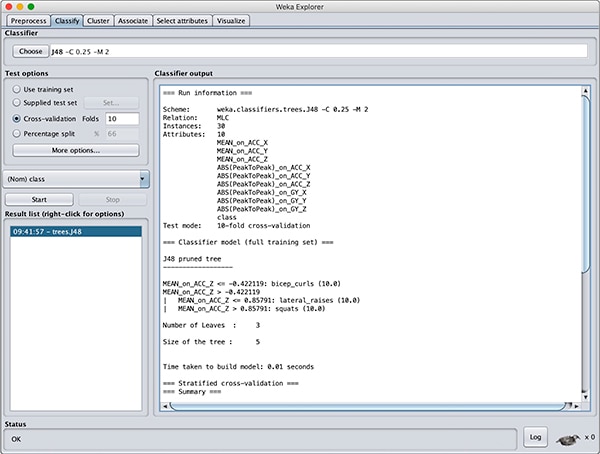
Task: Open the (Nom) class attribute dropdown
Action: [x=76, y=179]
